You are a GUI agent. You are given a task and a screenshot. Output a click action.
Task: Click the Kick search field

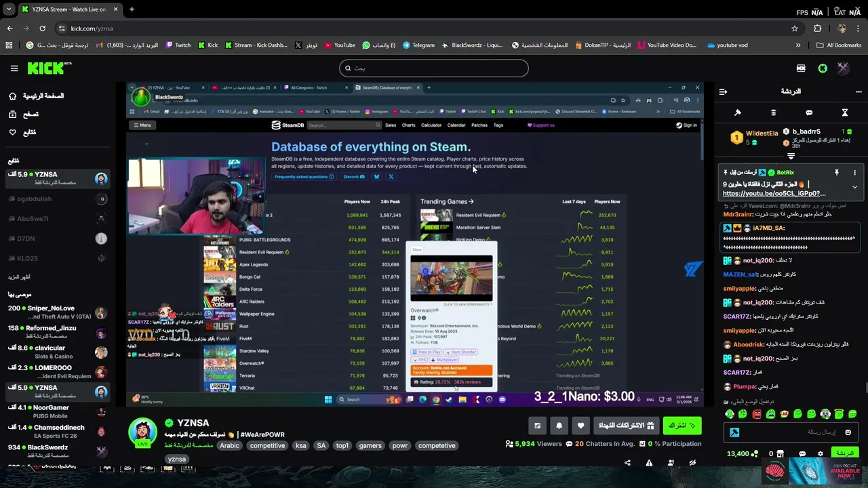click(434, 68)
